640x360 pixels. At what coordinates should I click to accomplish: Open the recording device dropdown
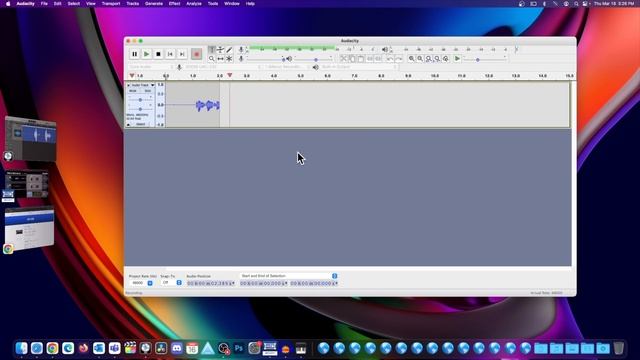pos(222,67)
